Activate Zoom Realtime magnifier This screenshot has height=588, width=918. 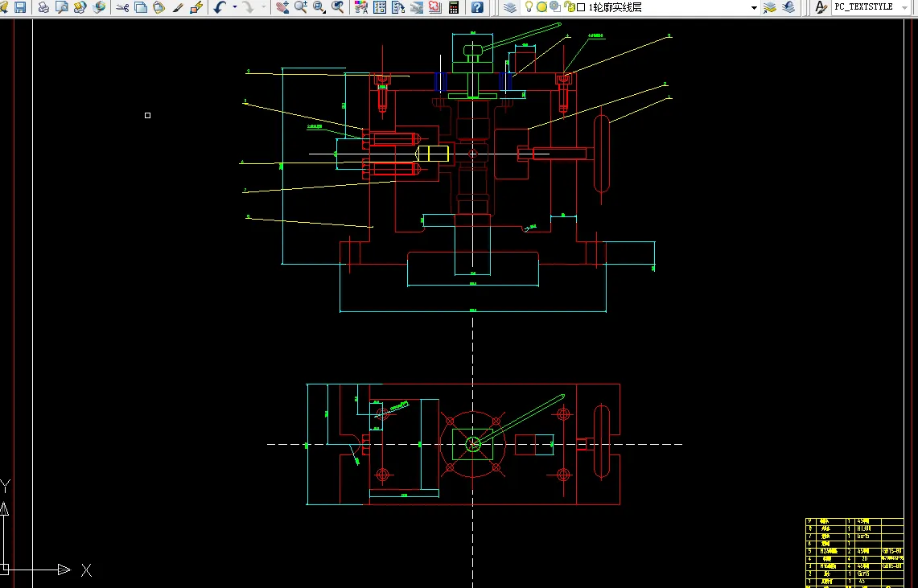tap(301, 7)
